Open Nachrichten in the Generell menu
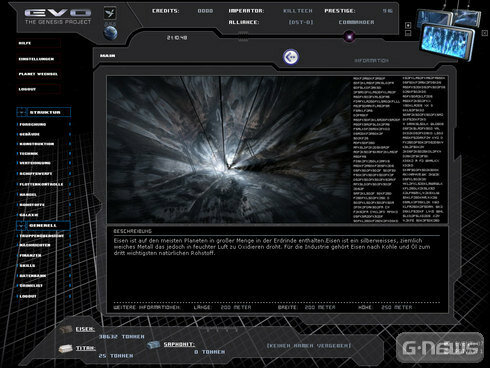Viewport: 490px width, 368px height. click(x=35, y=245)
